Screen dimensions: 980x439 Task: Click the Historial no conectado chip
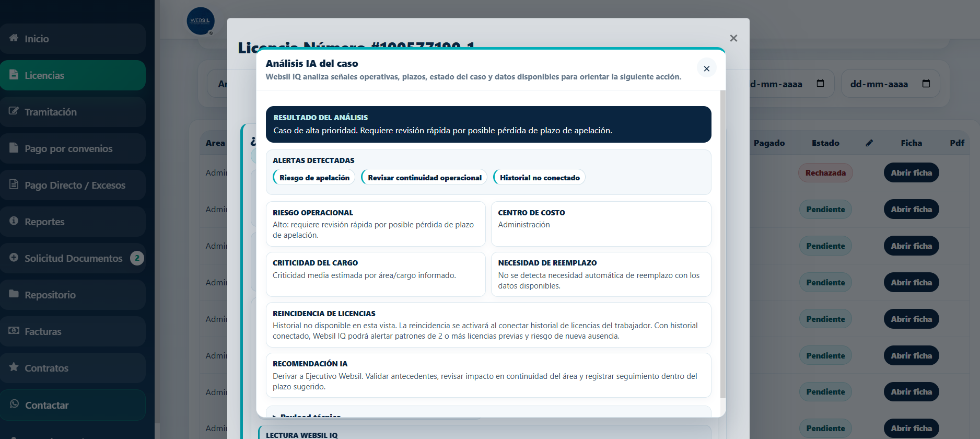coord(540,177)
